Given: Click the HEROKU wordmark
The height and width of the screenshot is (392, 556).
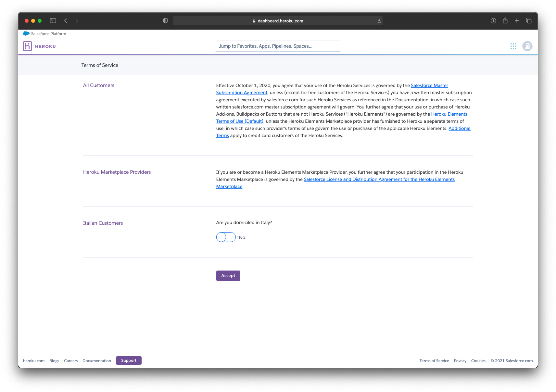Looking at the screenshot, I should [45, 46].
